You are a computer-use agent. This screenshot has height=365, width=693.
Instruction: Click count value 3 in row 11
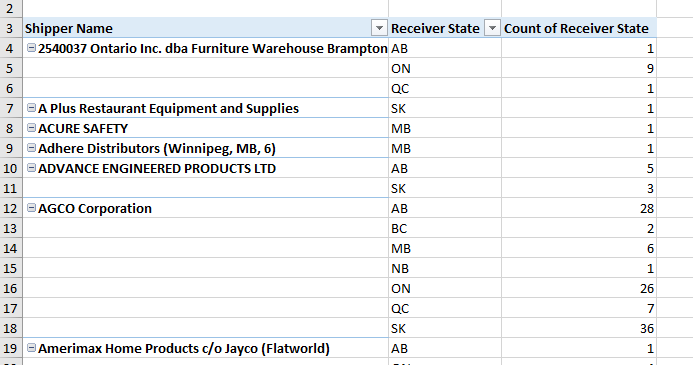(x=579, y=188)
